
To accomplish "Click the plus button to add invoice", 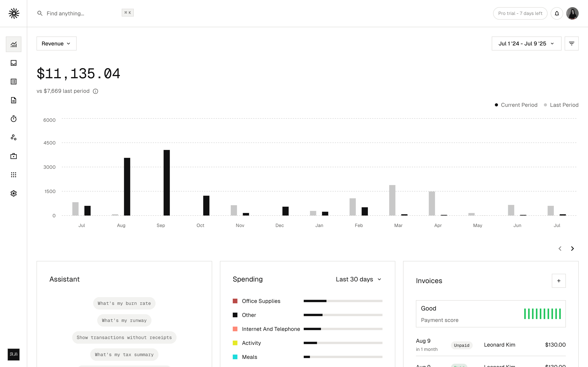I will pos(559,281).
